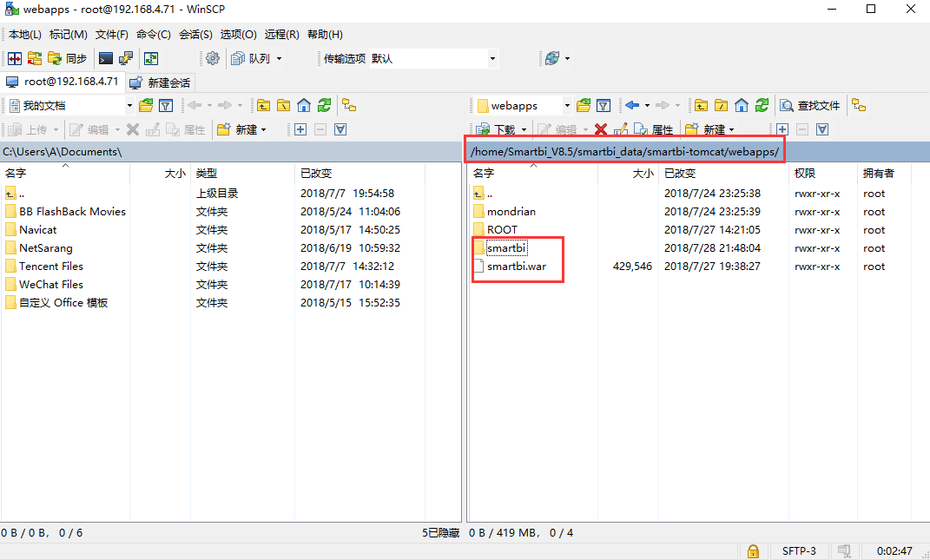
Task: Open the 标记(M) menu
Action: pos(69,35)
